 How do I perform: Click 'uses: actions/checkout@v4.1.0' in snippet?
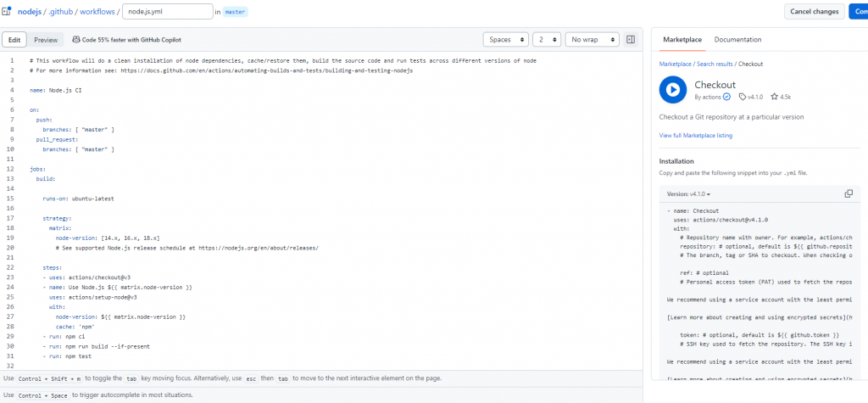click(x=721, y=220)
